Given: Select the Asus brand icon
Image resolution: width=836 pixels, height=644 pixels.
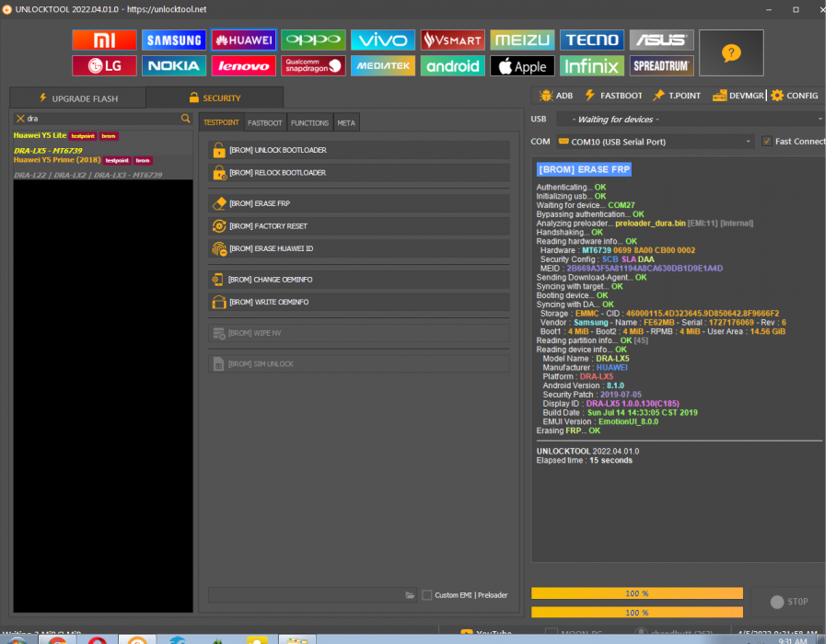Looking at the screenshot, I should [x=662, y=40].
